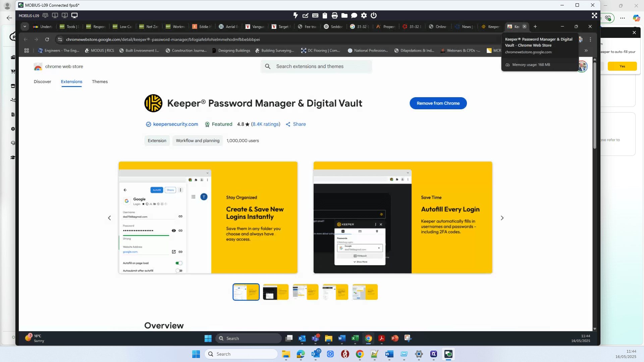Click the Share link
644x362 pixels.
pyautogui.click(x=296, y=124)
